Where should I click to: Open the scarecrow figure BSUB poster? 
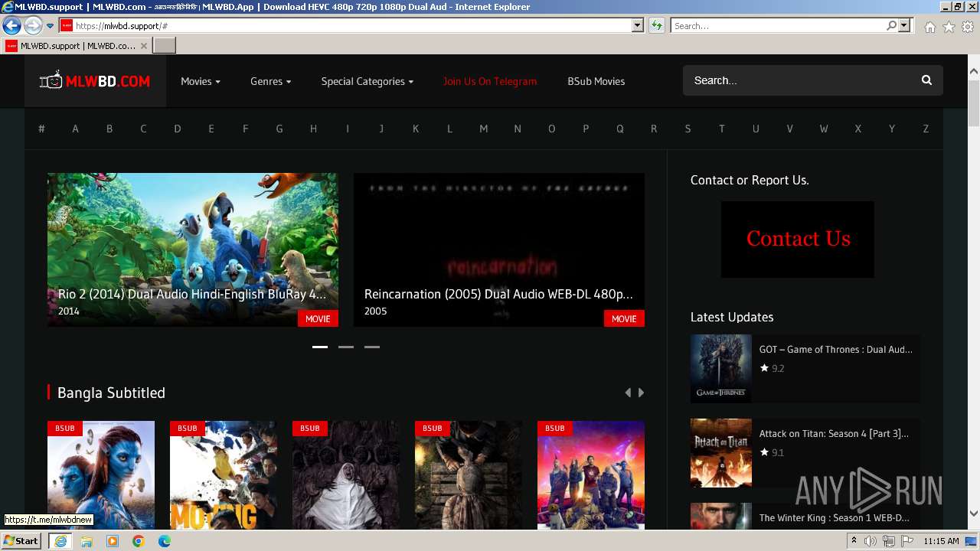coord(469,474)
